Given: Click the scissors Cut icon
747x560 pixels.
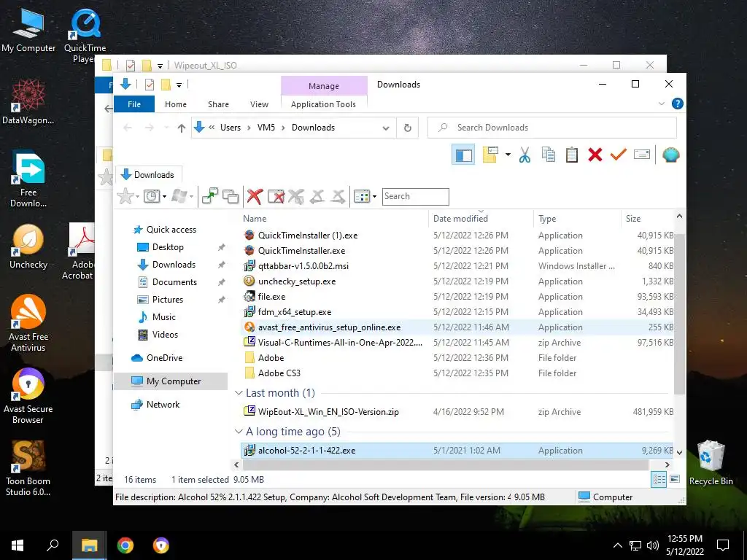Looking at the screenshot, I should [x=525, y=155].
